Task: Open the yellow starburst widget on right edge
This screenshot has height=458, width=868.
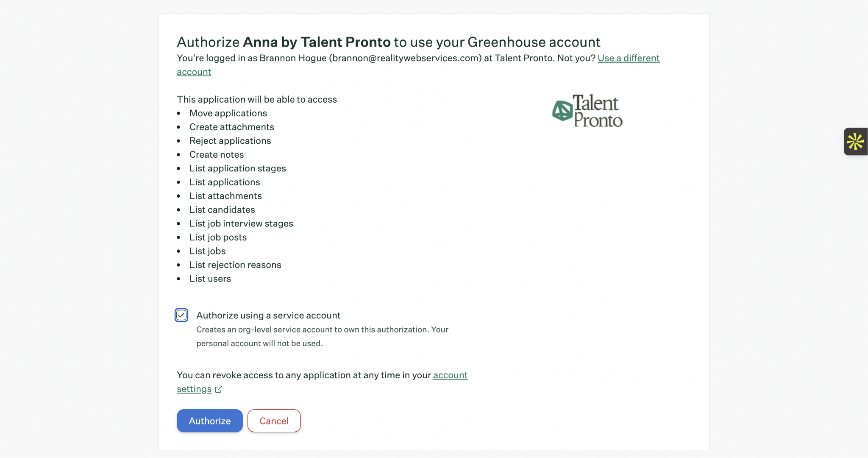Action: [x=855, y=142]
